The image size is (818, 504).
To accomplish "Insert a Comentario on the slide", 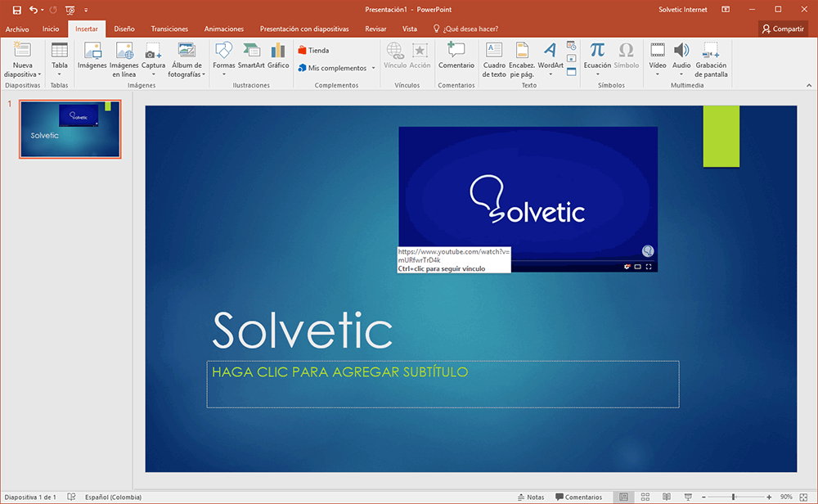I will pos(456,56).
